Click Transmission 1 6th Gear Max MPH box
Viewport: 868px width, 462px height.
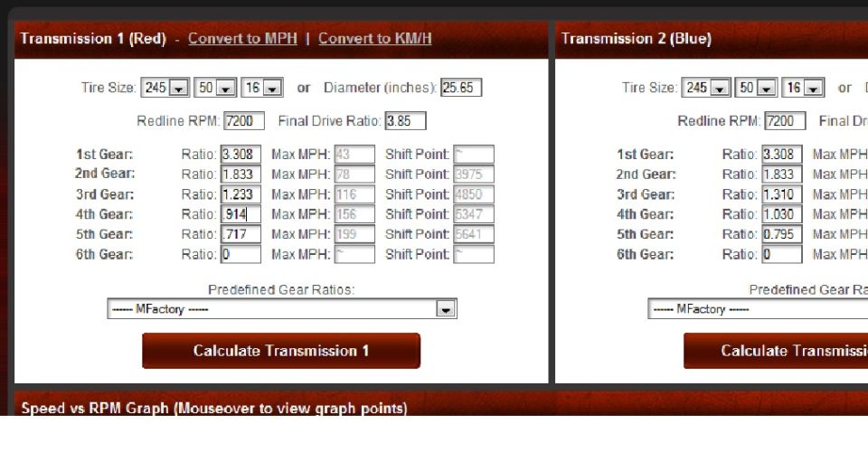click(x=354, y=254)
